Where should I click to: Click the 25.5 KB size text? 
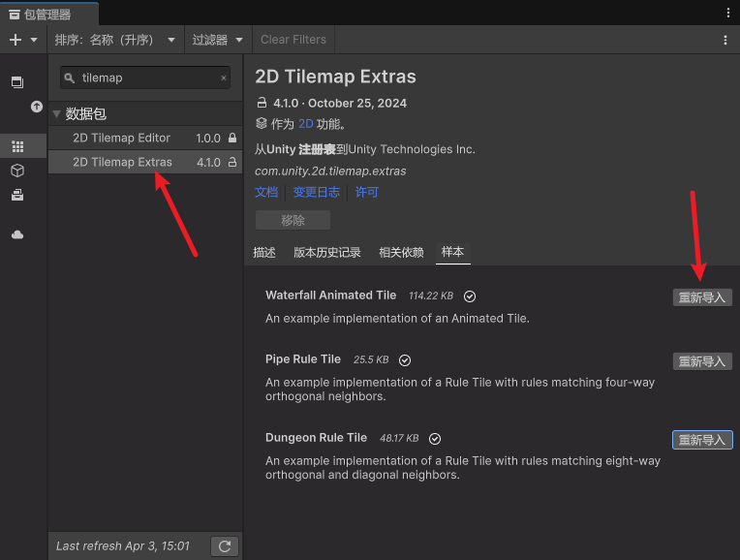click(x=371, y=359)
